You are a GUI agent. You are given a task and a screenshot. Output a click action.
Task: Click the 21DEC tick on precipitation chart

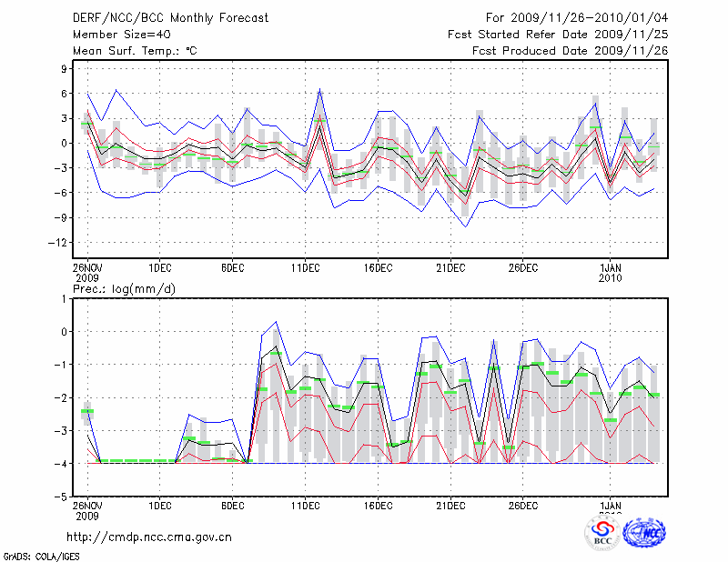pyautogui.click(x=450, y=505)
